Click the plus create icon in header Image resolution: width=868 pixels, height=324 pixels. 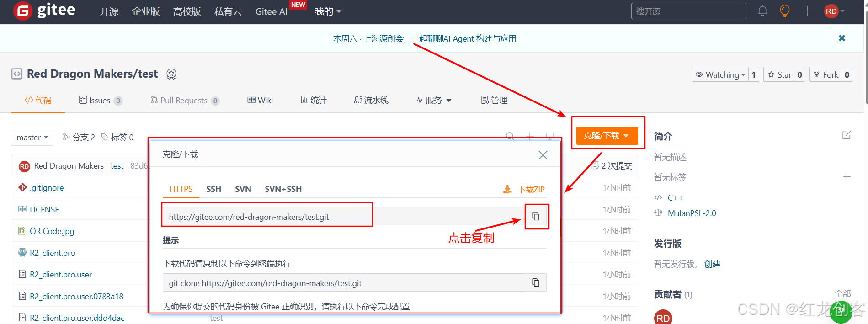coord(807,11)
